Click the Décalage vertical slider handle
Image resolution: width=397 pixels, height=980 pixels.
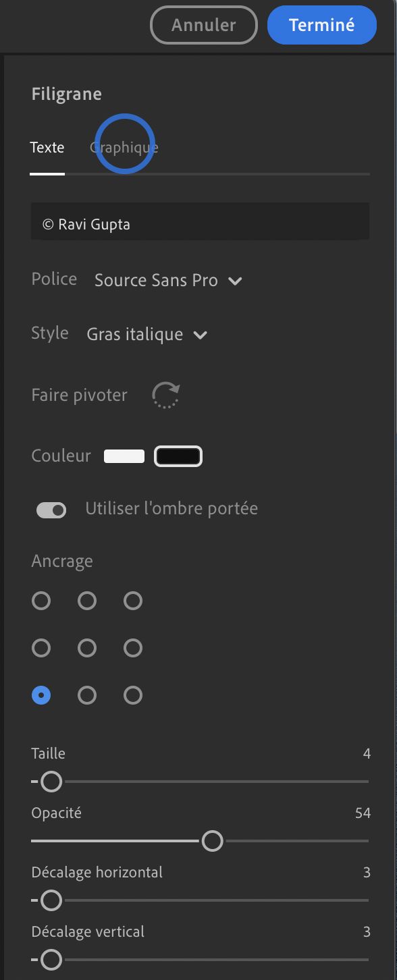click(x=51, y=959)
